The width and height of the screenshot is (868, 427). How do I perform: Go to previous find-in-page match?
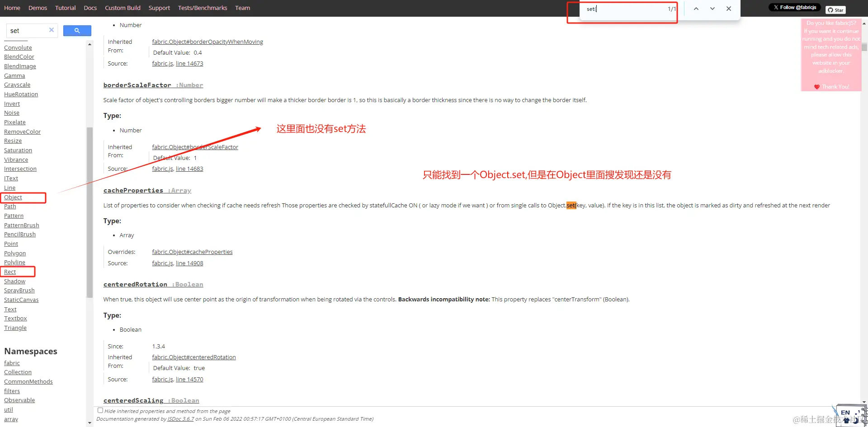click(696, 9)
